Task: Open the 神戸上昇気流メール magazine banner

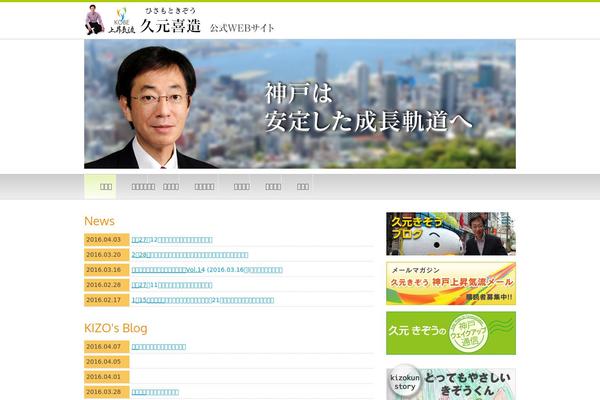Action: coord(450,283)
